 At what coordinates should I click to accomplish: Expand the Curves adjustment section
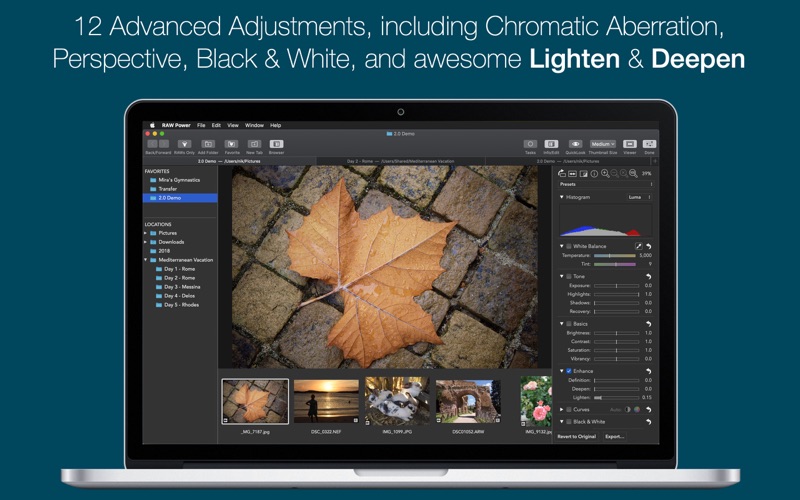[562, 409]
